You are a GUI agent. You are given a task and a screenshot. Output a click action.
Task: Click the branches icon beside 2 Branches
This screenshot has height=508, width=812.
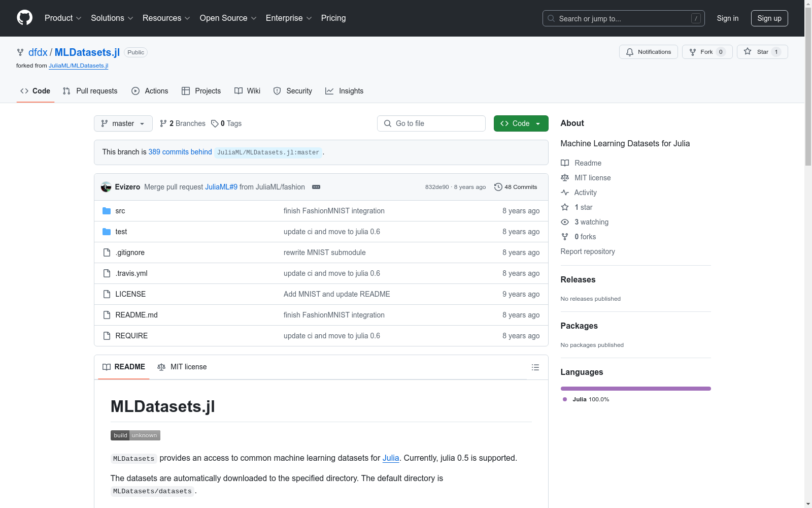click(x=163, y=123)
